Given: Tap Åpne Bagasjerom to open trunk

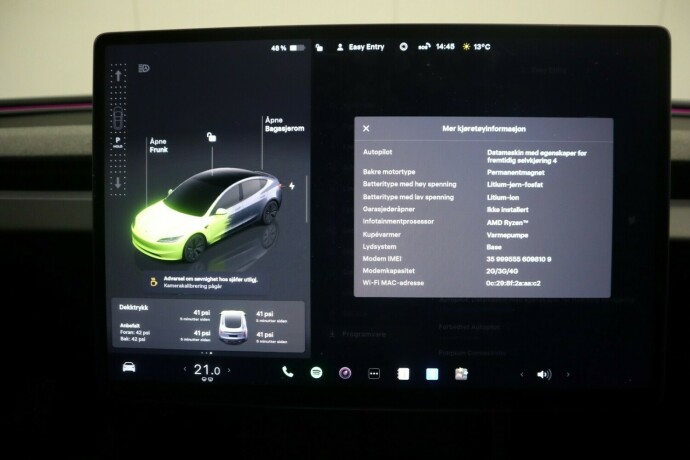Looking at the screenshot, I should tap(284, 124).
